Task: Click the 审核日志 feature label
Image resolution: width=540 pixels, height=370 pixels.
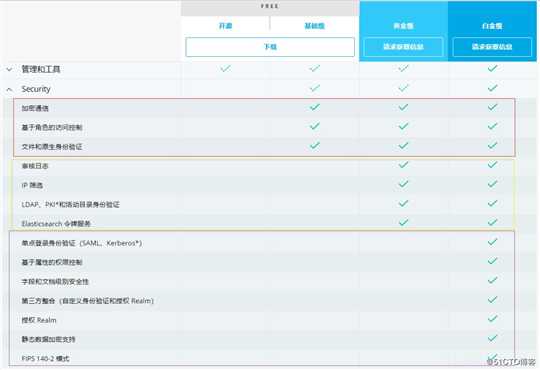Action: click(x=35, y=166)
